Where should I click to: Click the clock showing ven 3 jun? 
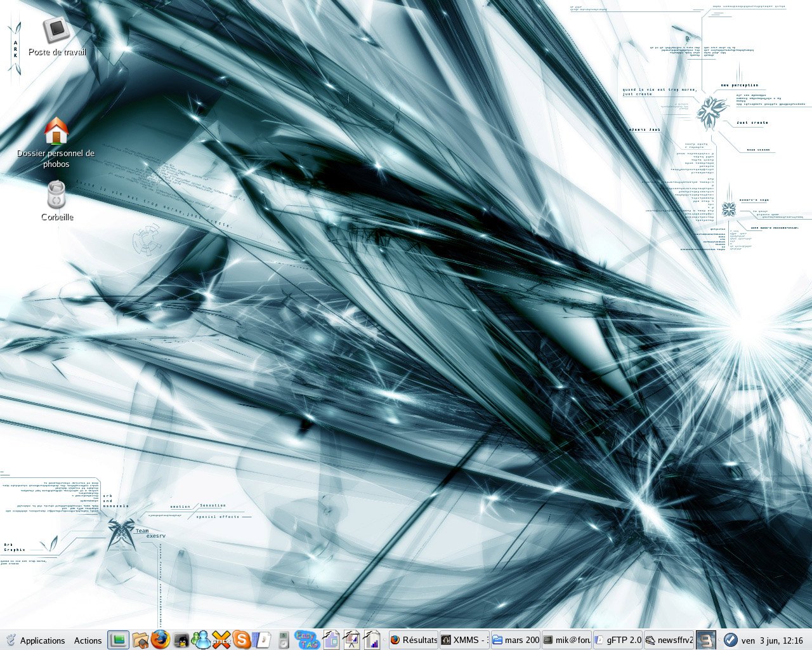click(771, 640)
